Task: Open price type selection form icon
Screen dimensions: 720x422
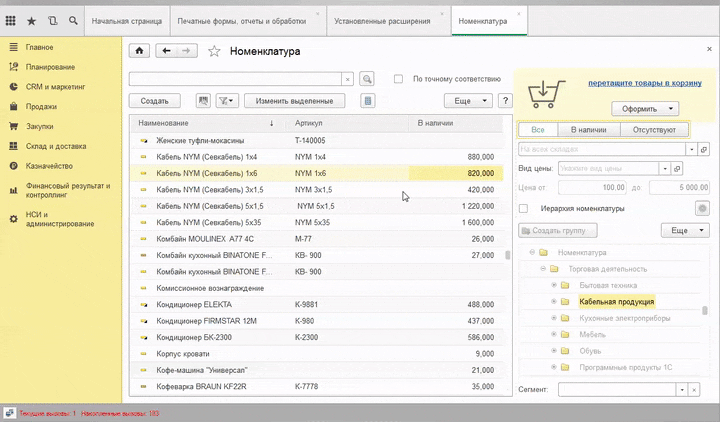Action: (677, 169)
